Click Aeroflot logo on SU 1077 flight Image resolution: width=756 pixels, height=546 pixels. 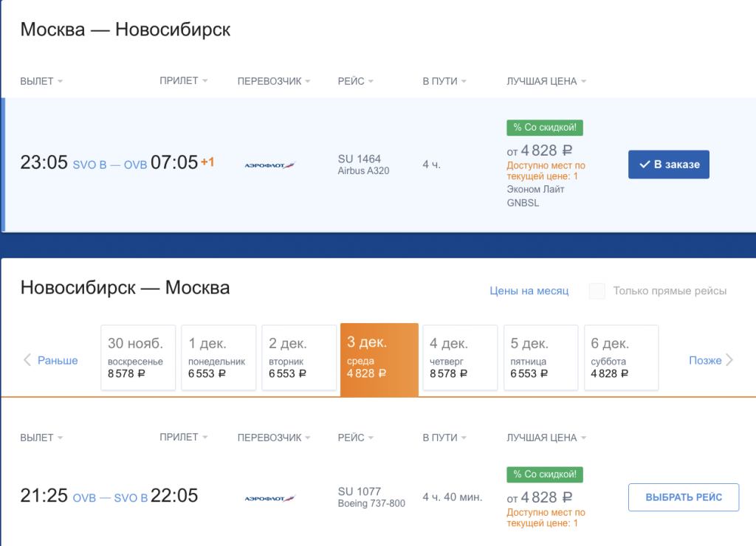(x=269, y=498)
